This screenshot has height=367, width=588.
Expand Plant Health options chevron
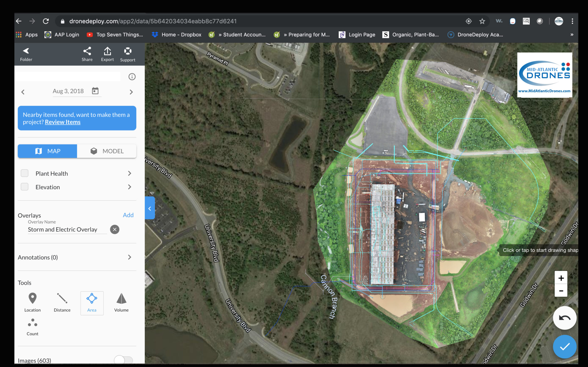pos(129,173)
